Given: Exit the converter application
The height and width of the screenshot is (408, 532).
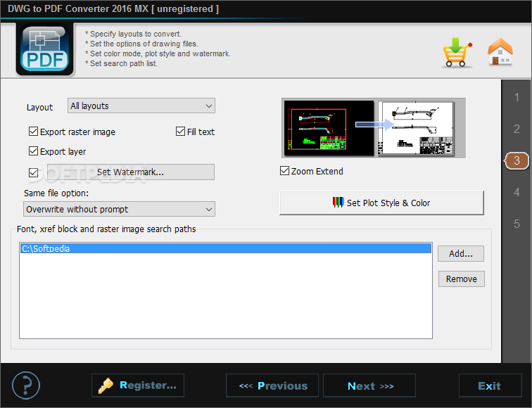Looking at the screenshot, I should [490, 385].
